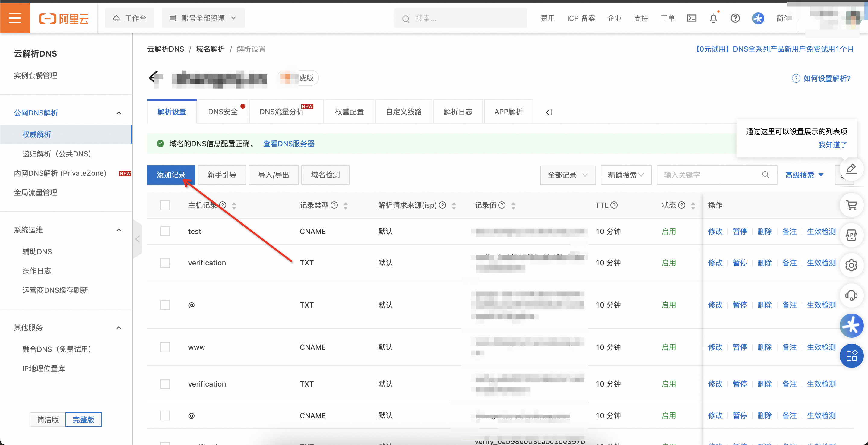Click the gear settings floating icon
The width and height of the screenshot is (868, 445).
851,265
